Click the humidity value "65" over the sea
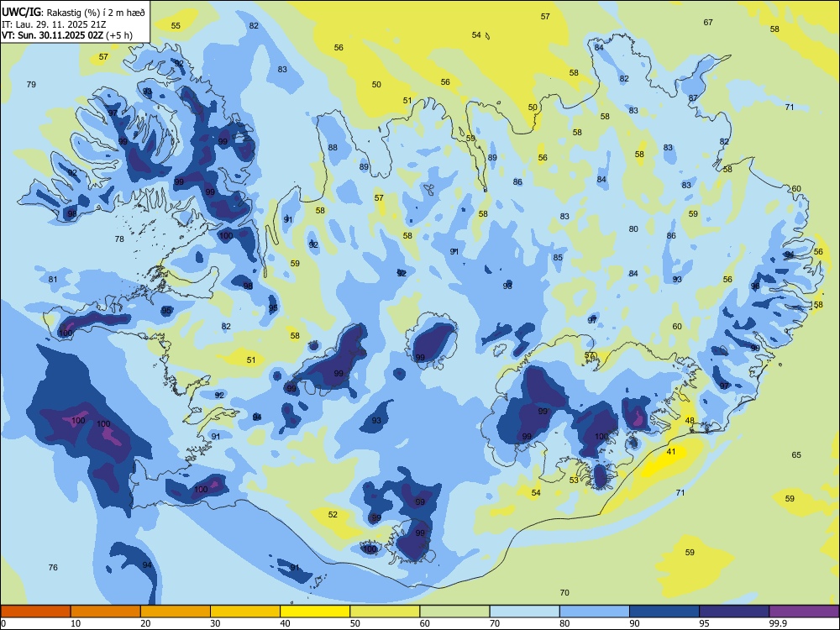Viewport: 840px width, 630px height. [x=796, y=454]
